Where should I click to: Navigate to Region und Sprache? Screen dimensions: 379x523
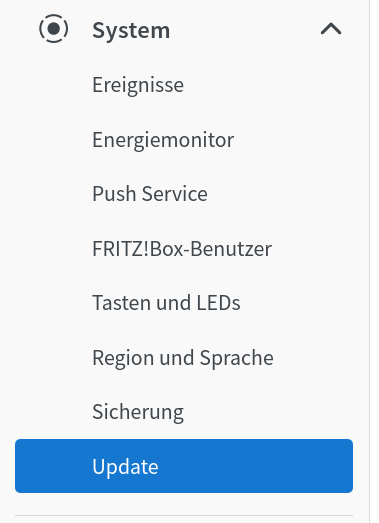click(183, 358)
